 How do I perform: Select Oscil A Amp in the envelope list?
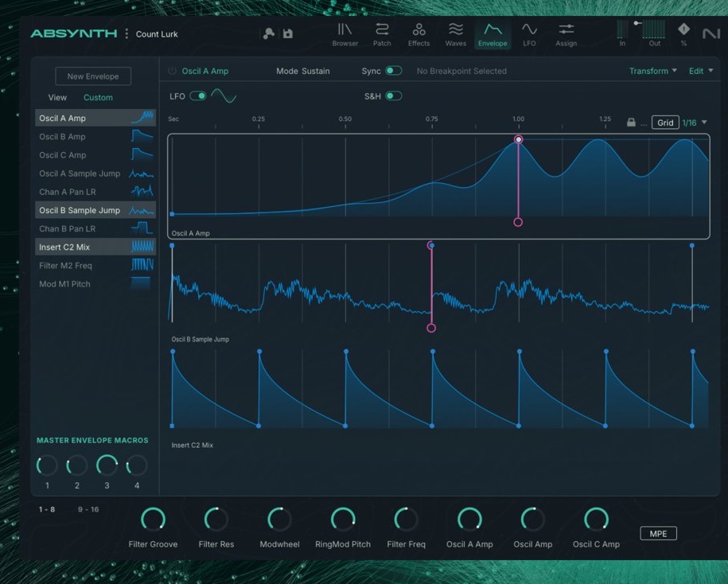(95, 118)
